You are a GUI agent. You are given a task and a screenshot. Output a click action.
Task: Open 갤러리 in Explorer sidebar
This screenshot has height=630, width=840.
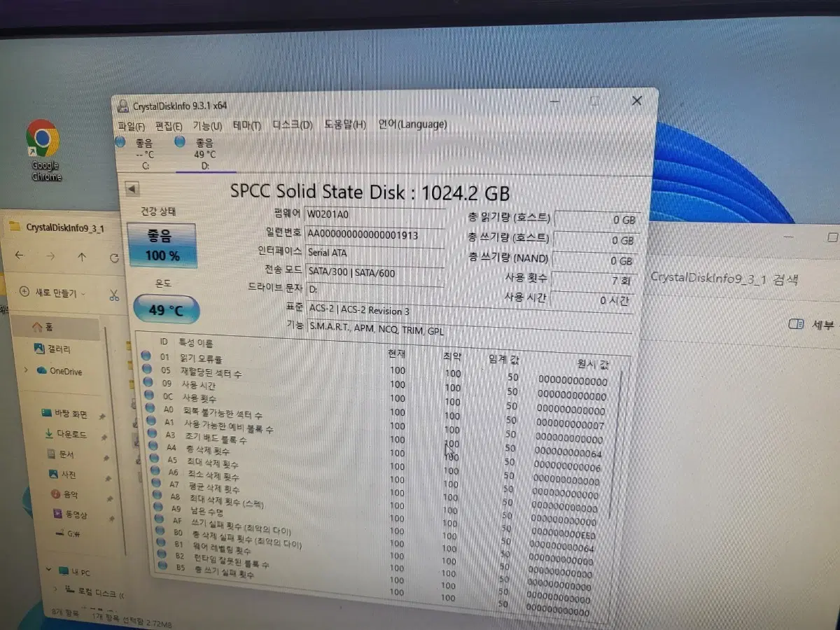pyautogui.click(x=53, y=349)
